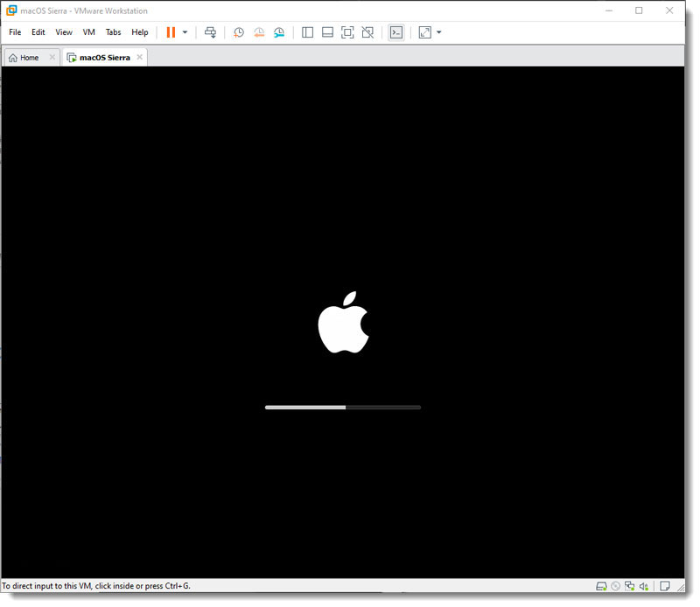Minimize the VMware Workstation window
Screen dimensions: 700x607
pyautogui.click(x=609, y=10)
